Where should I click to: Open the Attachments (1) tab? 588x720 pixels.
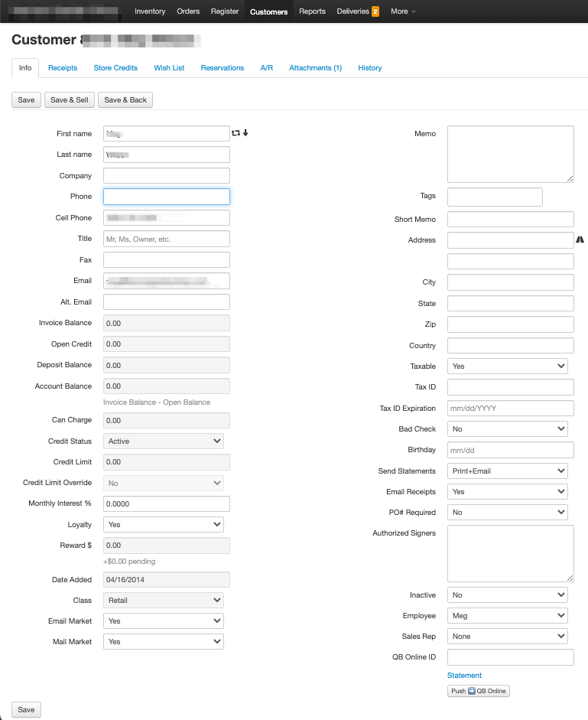(315, 68)
